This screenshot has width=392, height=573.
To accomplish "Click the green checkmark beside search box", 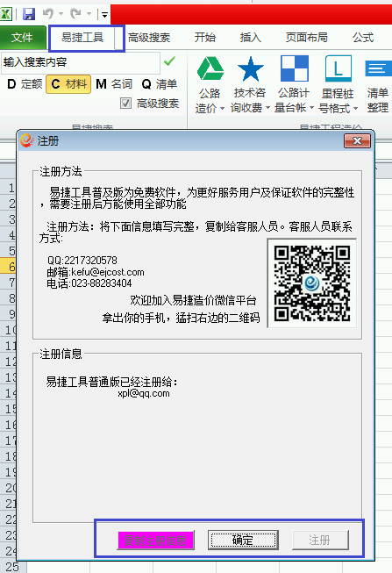I will 169,61.
